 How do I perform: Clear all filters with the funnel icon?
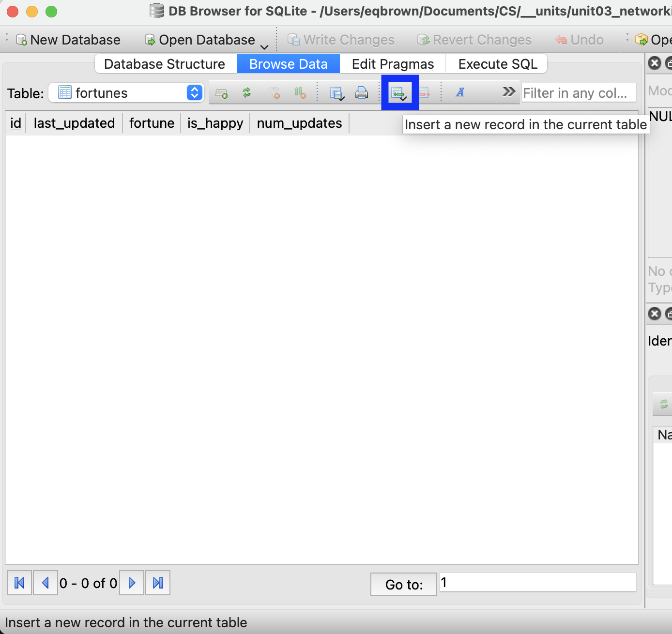274,92
